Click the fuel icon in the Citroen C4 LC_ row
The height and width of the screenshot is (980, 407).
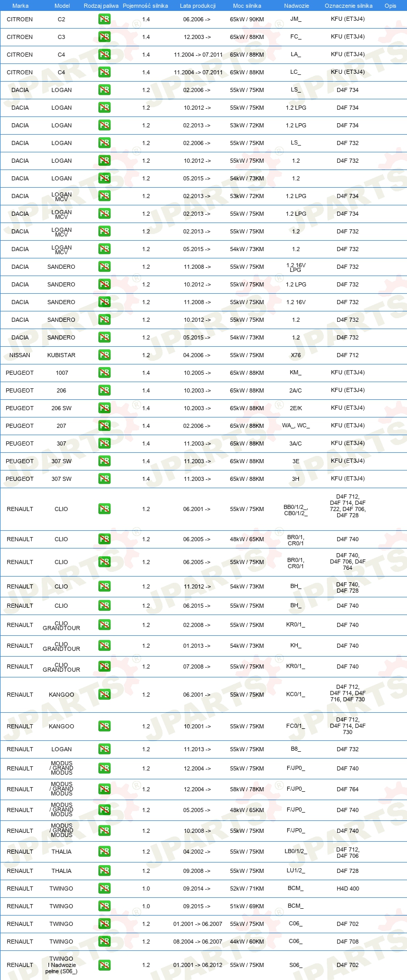point(105,72)
